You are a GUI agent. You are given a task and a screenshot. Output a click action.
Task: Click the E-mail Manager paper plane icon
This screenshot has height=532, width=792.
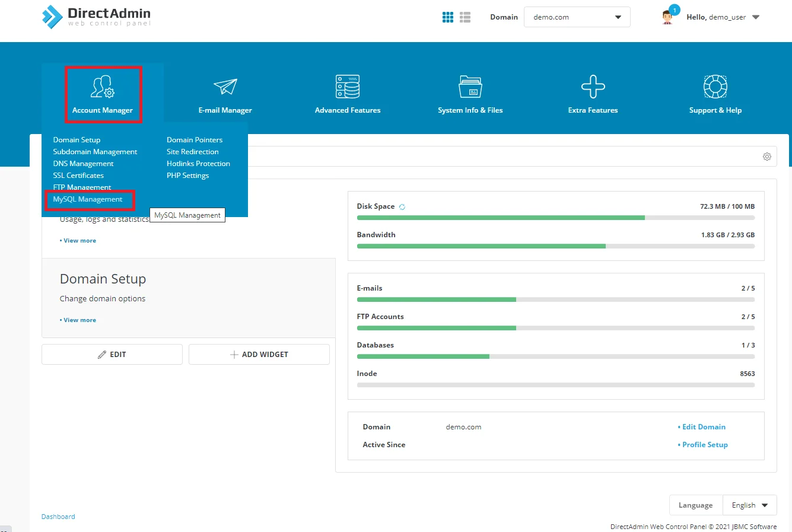point(225,87)
